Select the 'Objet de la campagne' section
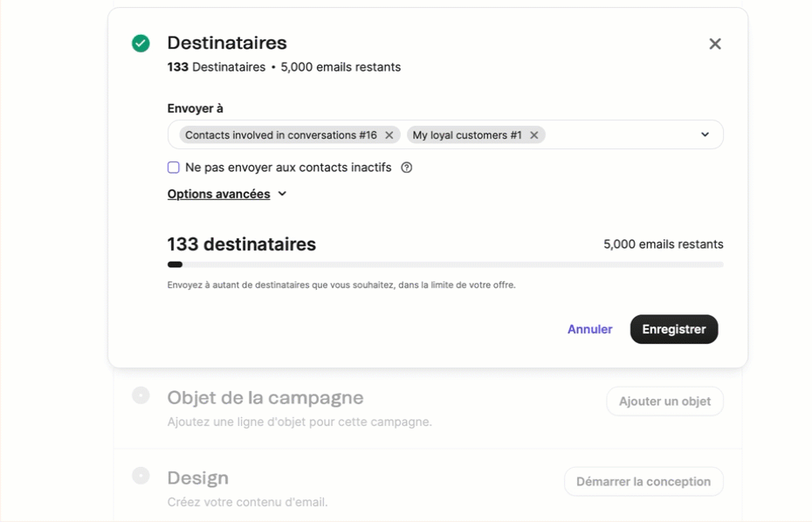The image size is (812, 522). [265, 397]
